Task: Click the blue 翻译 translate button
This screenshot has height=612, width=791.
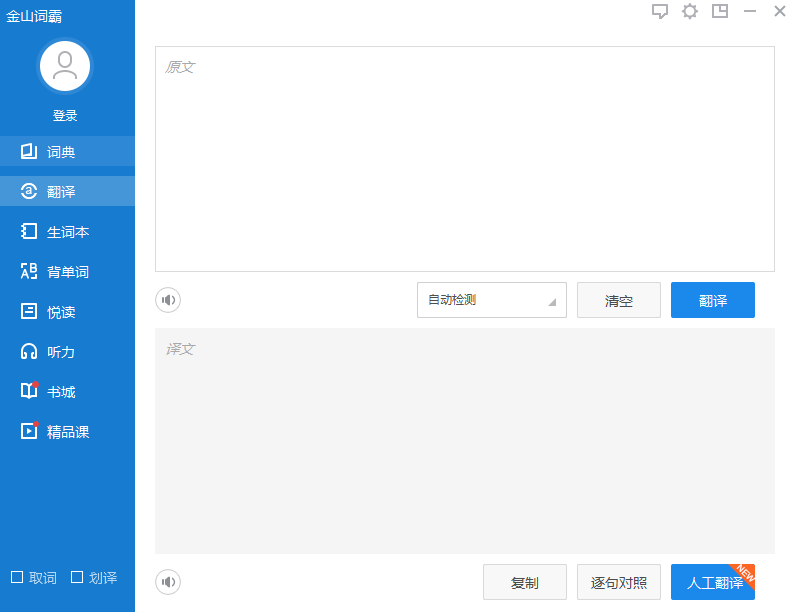Action: click(x=712, y=300)
